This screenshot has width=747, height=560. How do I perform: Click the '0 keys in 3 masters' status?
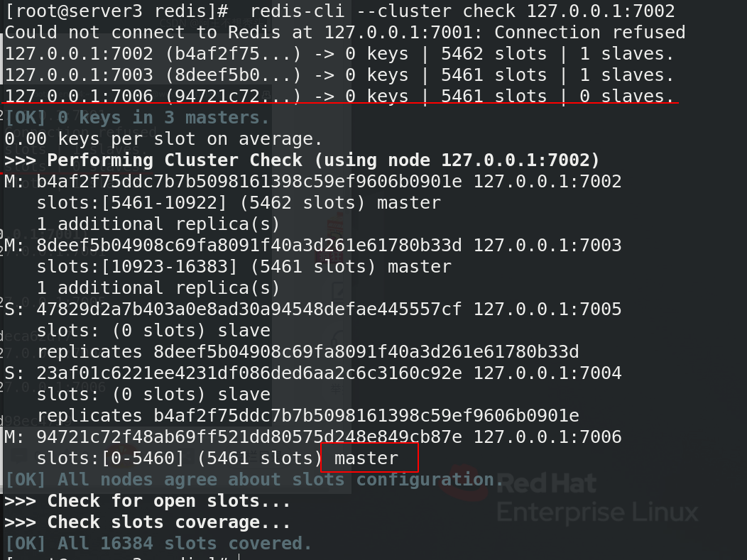(137, 118)
